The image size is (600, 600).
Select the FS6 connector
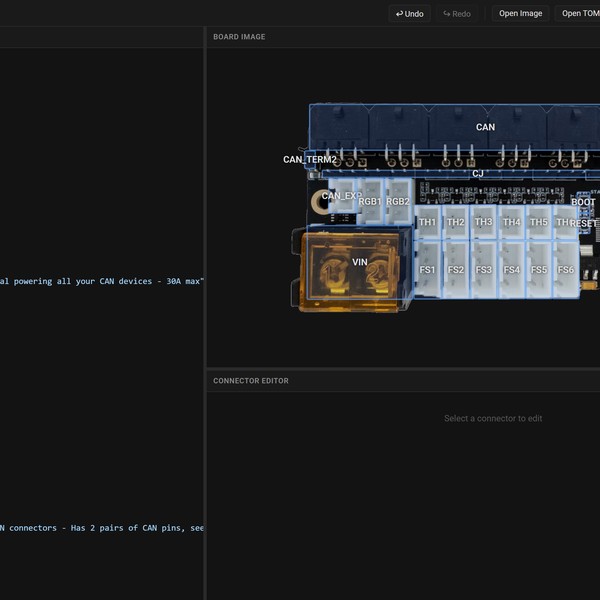566,269
